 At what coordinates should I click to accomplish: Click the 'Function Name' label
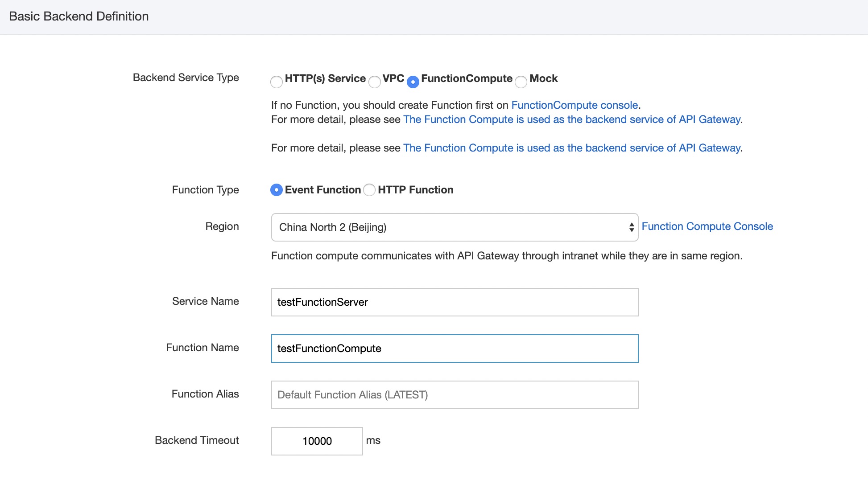tap(203, 348)
